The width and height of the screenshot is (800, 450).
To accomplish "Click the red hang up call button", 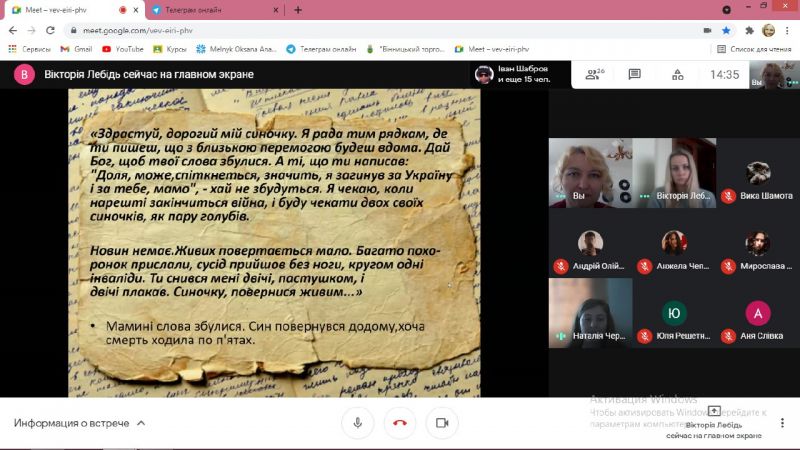I will pos(400,423).
